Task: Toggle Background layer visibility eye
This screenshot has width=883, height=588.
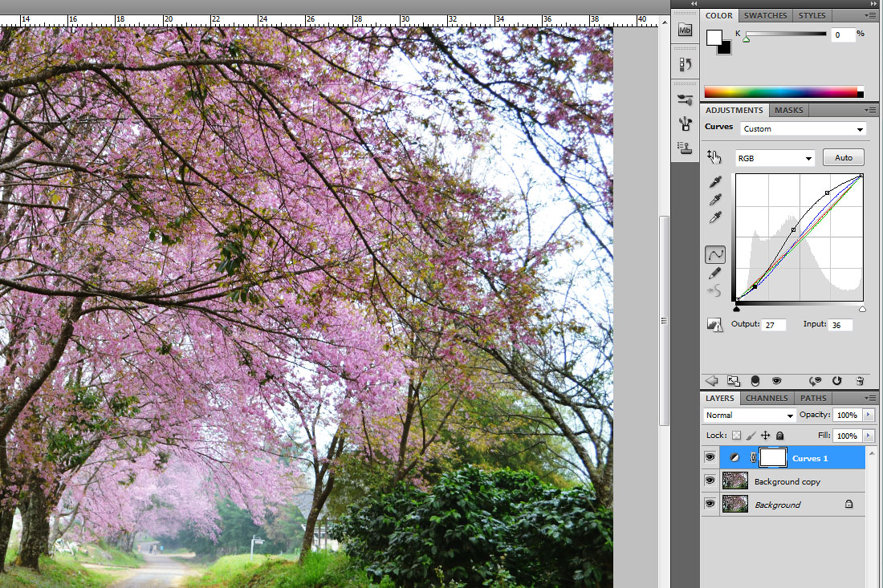Action: (x=710, y=505)
